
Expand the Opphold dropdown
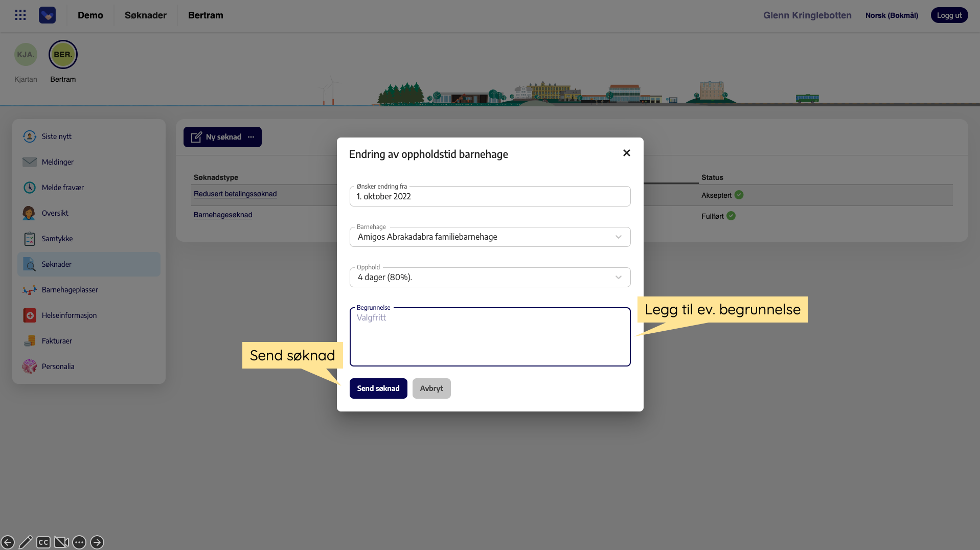tap(618, 278)
